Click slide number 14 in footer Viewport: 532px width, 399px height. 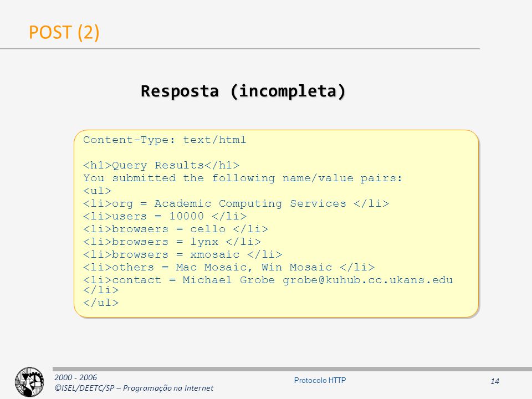(495, 381)
